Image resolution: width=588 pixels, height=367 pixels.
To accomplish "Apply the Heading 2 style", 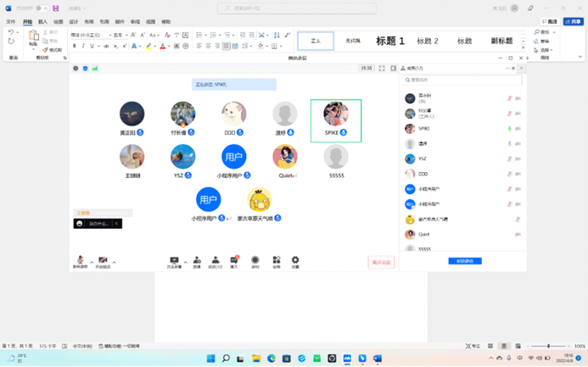I will [x=428, y=41].
